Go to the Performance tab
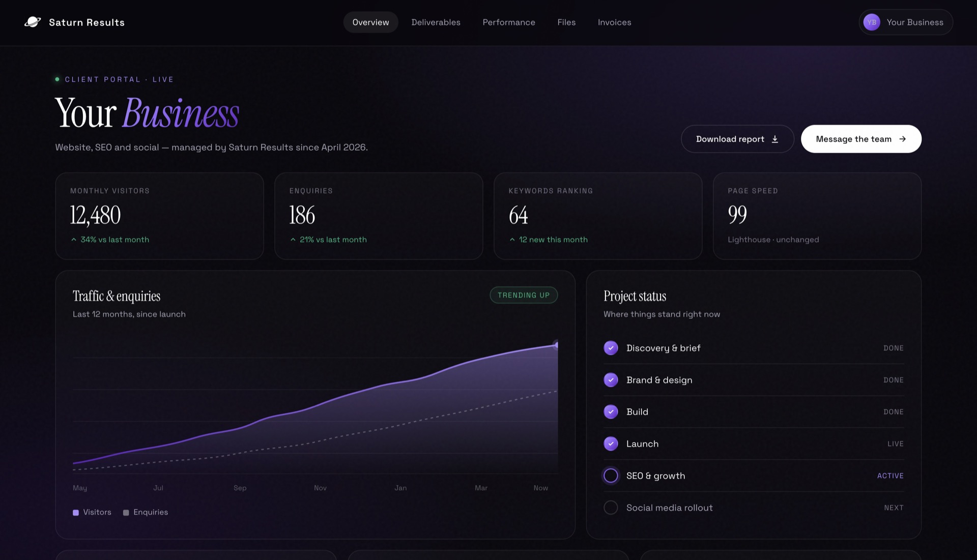 coord(509,22)
